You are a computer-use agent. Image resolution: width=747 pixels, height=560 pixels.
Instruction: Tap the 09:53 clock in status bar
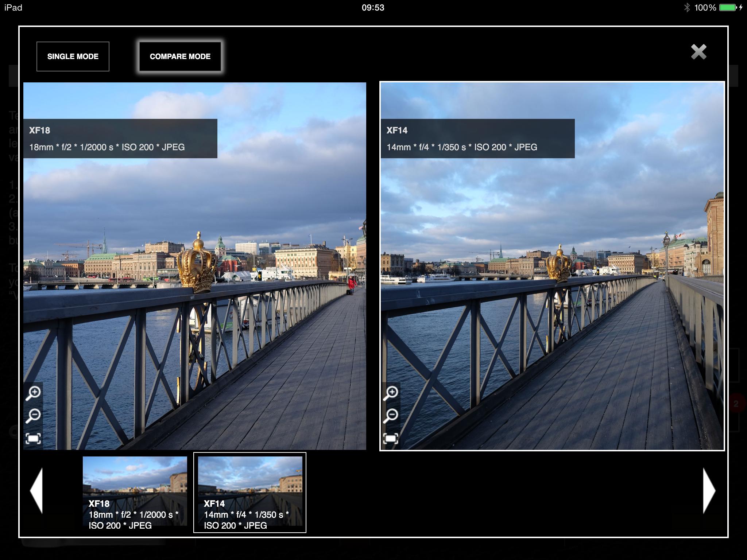(373, 8)
